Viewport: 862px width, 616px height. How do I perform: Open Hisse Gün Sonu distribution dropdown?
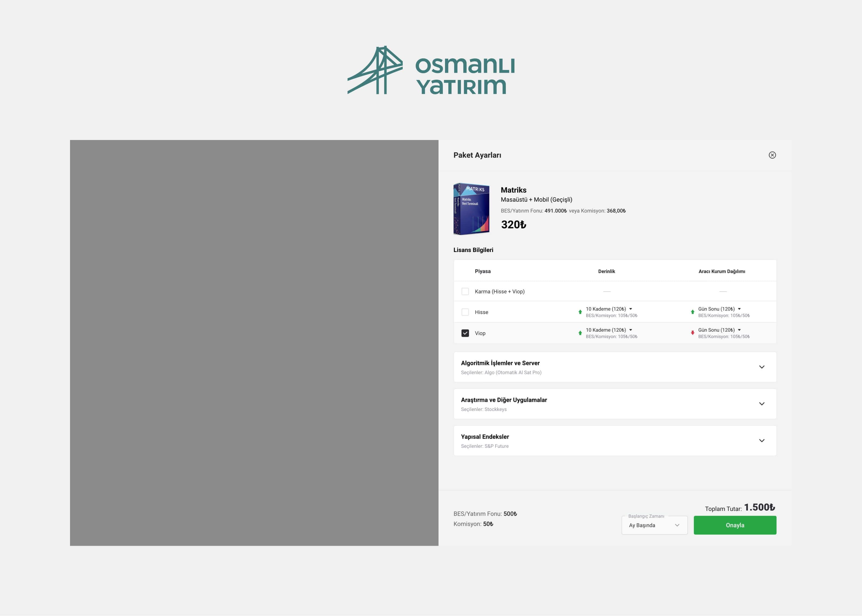(x=719, y=309)
